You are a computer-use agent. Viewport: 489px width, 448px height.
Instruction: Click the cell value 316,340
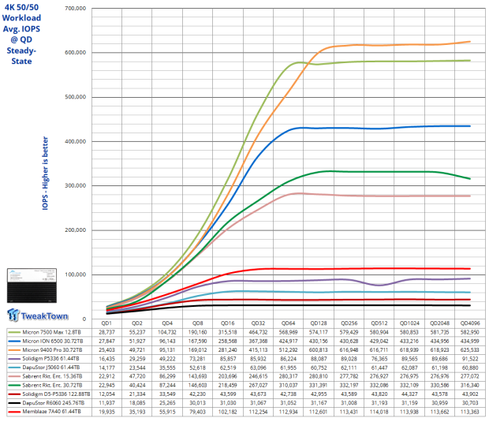pos(470,385)
